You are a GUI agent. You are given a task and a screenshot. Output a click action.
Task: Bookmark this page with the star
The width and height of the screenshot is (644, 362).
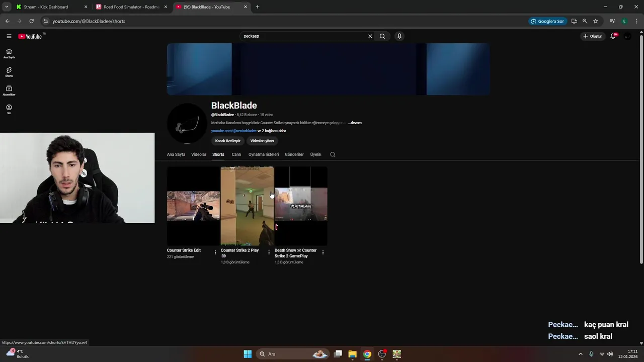point(596,21)
